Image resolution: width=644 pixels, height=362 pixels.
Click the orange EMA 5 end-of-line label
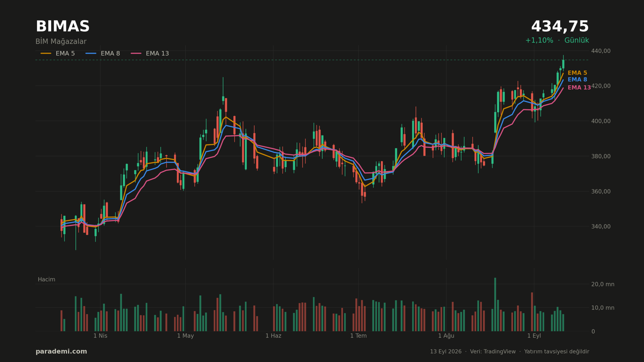pyautogui.click(x=577, y=73)
